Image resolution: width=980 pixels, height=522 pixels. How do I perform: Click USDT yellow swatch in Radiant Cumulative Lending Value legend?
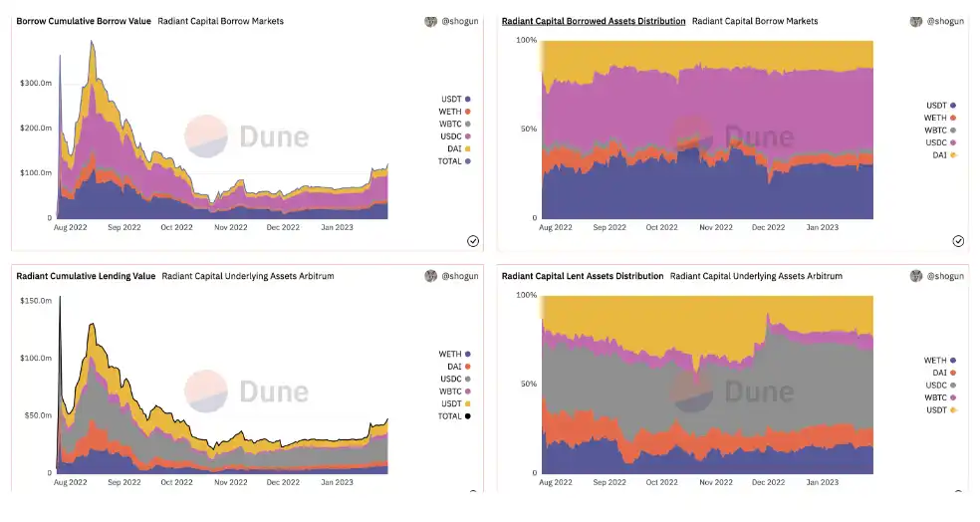coord(467,403)
